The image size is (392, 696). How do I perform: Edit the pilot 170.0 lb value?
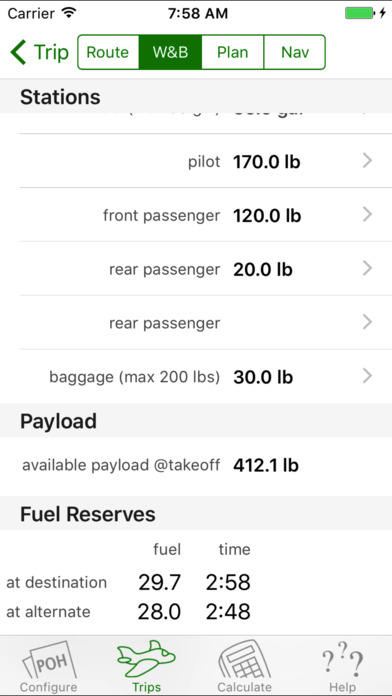[x=267, y=162]
